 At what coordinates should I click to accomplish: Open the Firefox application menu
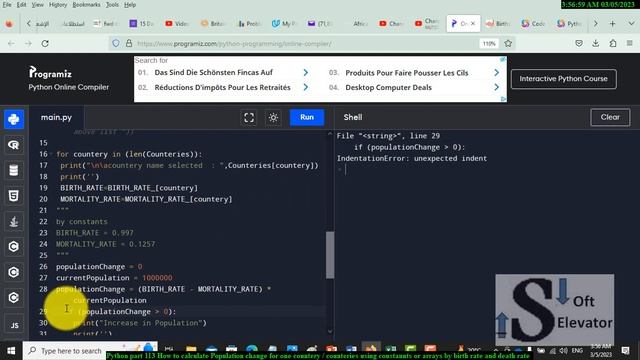(629, 43)
